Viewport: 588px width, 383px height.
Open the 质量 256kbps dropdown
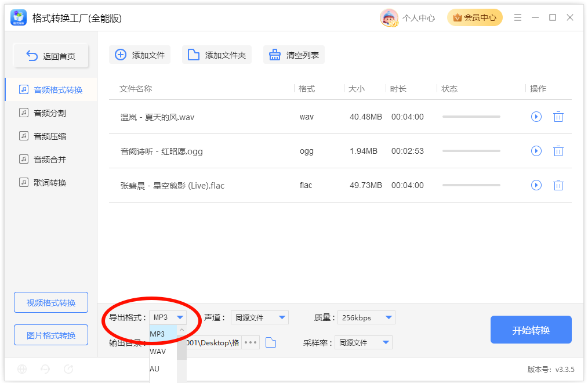(x=366, y=318)
